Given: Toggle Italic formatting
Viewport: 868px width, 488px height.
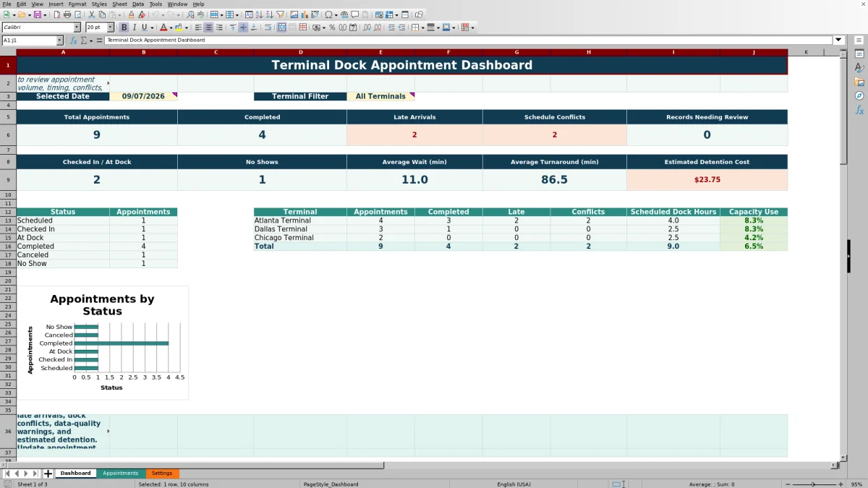Looking at the screenshot, I should coord(134,27).
